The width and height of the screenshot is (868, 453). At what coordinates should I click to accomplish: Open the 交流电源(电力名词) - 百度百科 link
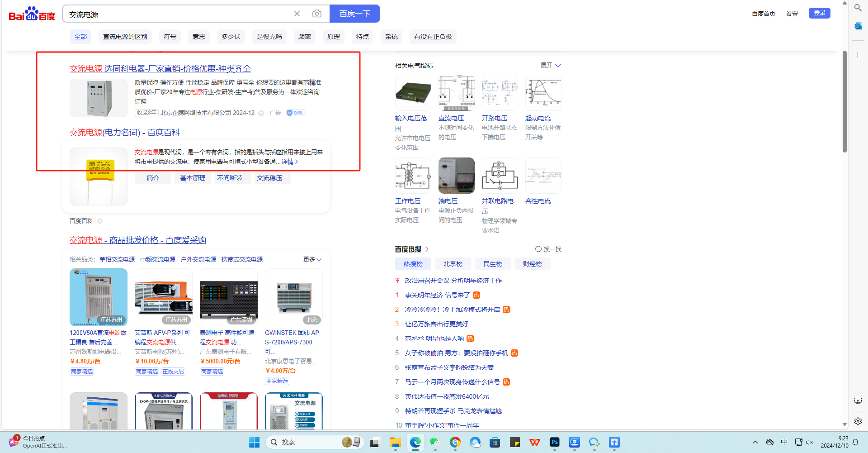point(125,133)
